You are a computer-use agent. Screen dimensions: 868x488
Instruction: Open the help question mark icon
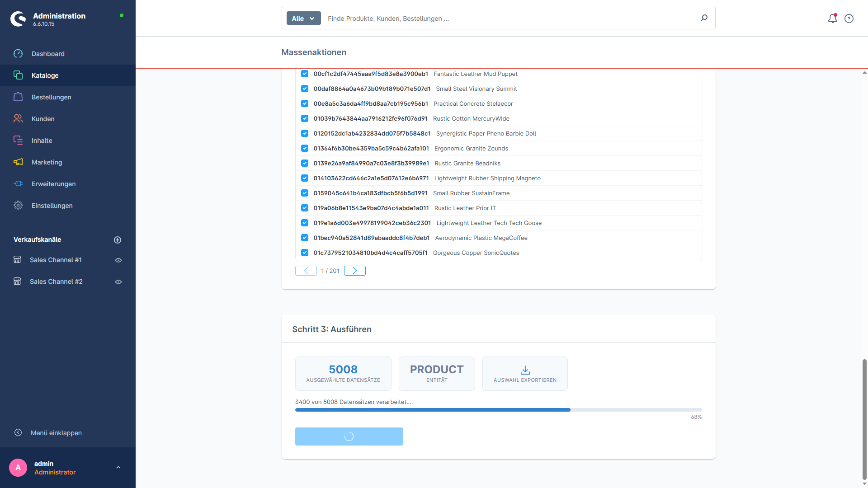(x=849, y=19)
